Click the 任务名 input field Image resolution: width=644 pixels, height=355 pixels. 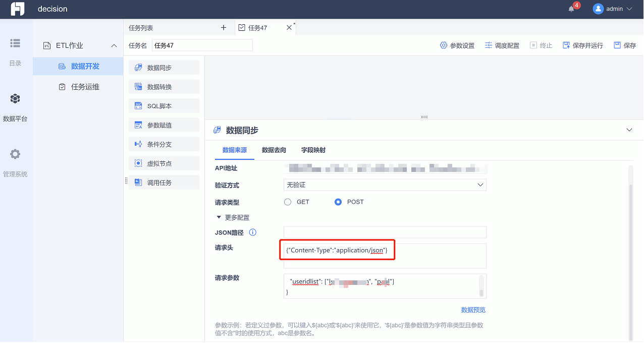click(202, 45)
